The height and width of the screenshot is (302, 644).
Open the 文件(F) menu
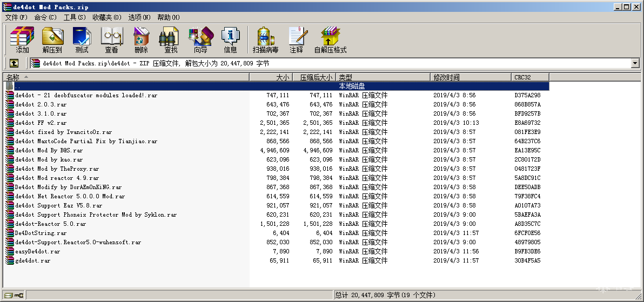(16, 17)
